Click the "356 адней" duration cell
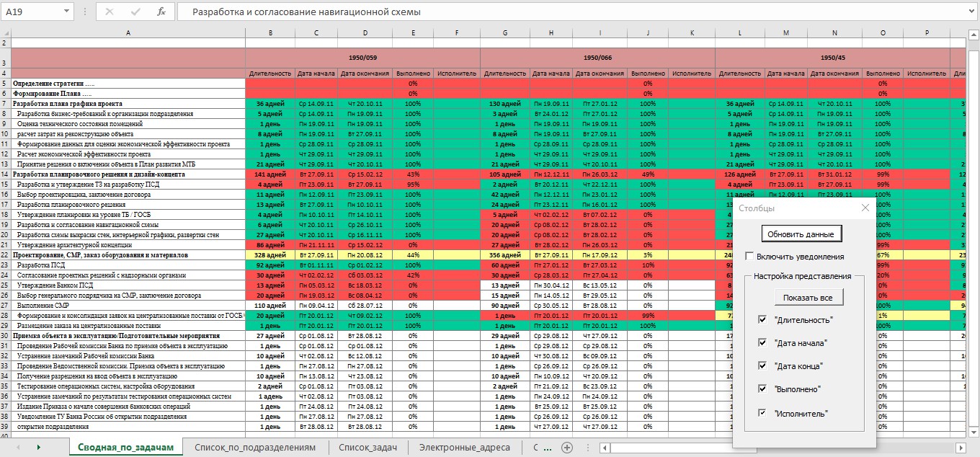The height and width of the screenshot is (457, 980). [x=505, y=255]
